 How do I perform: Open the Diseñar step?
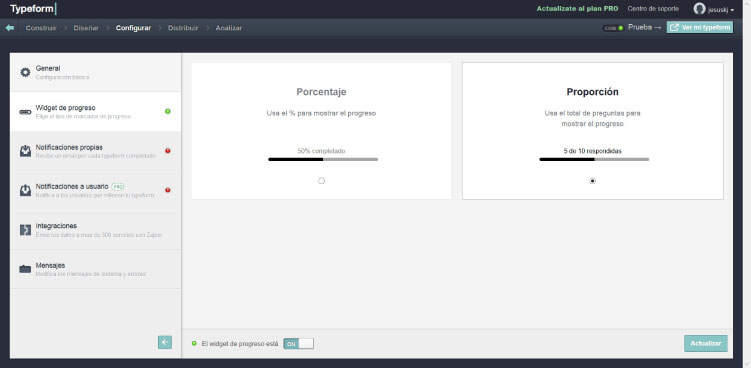[x=86, y=28]
